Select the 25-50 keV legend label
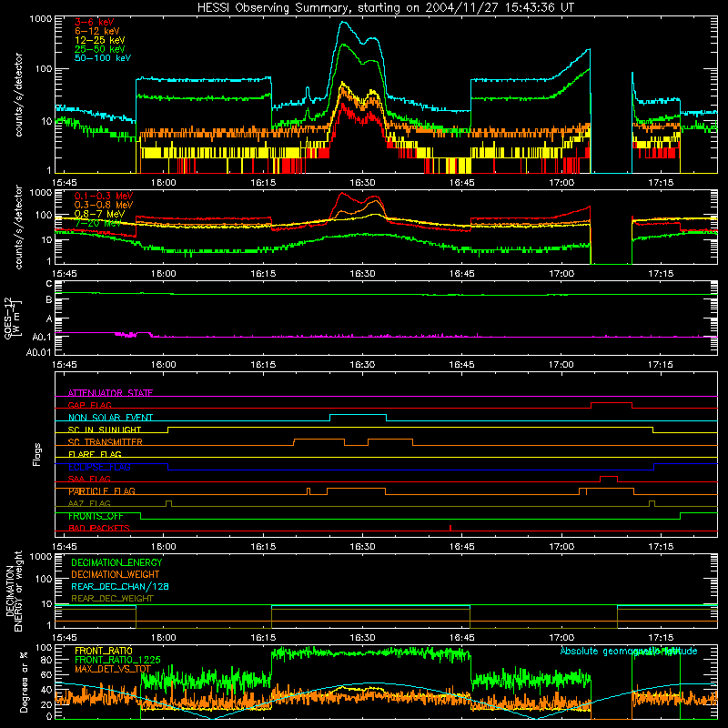The width and height of the screenshot is (728, 728). (100, 49)
